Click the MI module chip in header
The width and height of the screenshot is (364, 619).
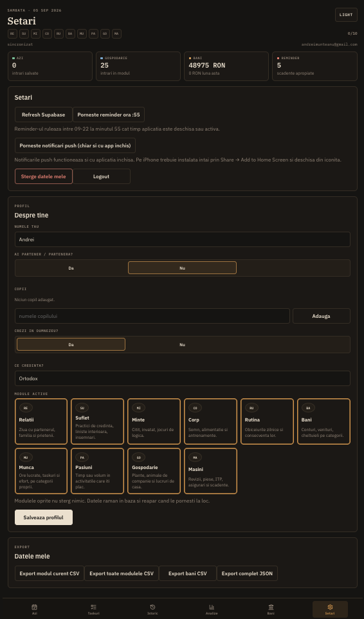coord(35,34)
